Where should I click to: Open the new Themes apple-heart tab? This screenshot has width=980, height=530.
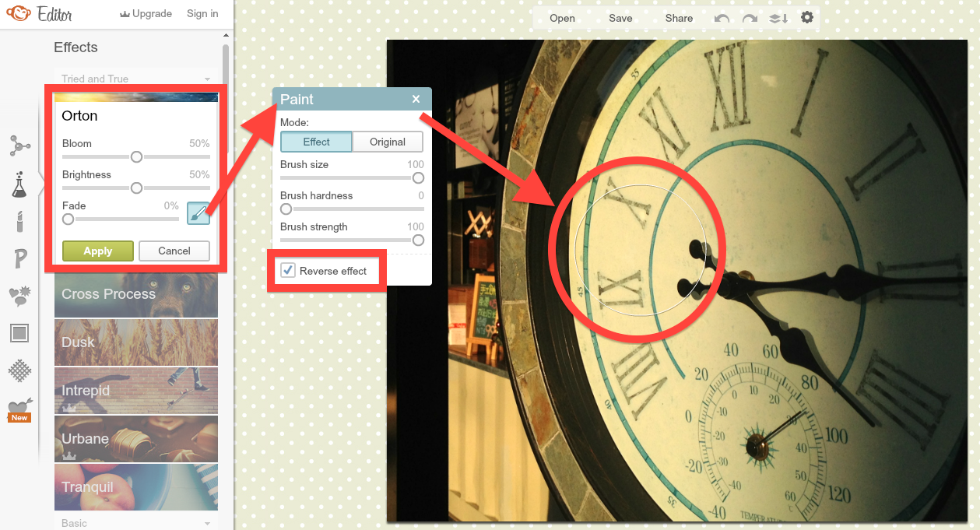click(19, 410)
